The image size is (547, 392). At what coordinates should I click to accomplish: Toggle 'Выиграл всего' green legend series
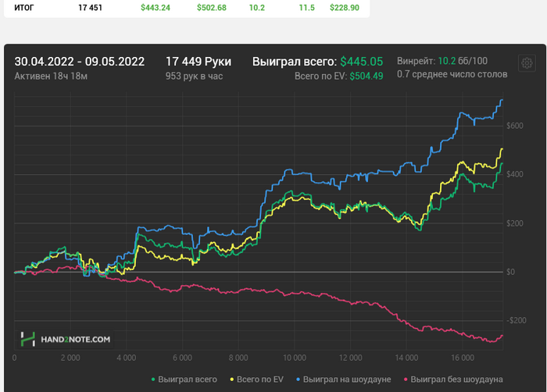tap(184, 380)
